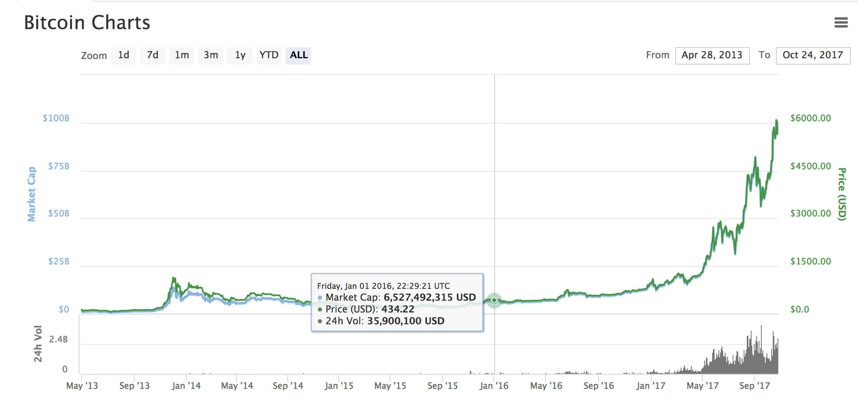Viewport: 868px width, 403px height.
Task: Set zoom range to 1d
Action: 124,55
